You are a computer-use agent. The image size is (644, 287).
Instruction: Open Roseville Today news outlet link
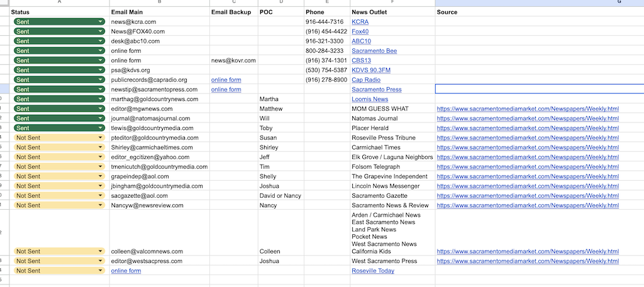tap(373, 271)
